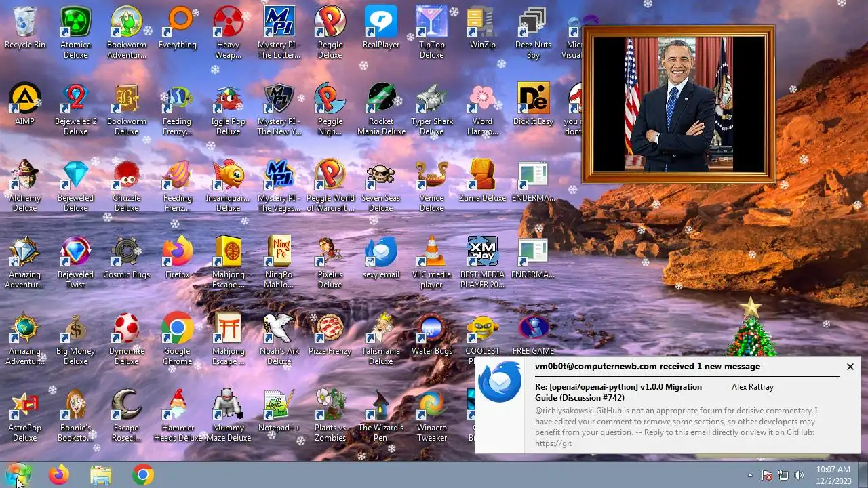Launch TipTop Deluxe
The height and width of the screenshot is (488, 868).
432,33
